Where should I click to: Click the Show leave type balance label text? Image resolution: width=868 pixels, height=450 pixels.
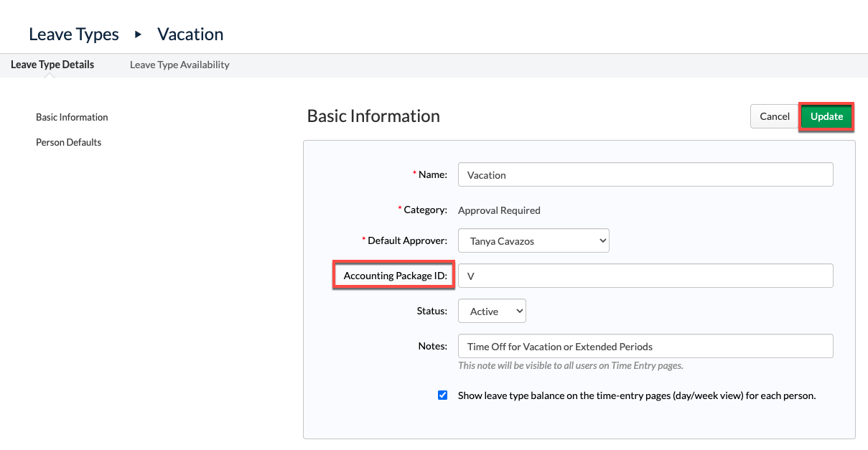(637, 395)
